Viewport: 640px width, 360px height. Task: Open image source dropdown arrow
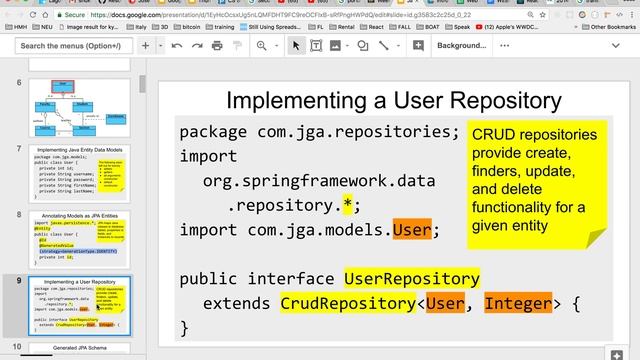click(347, 46)
